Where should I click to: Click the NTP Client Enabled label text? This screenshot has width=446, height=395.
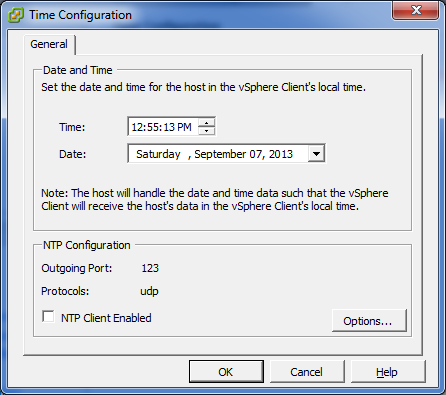tap(106, 318)
